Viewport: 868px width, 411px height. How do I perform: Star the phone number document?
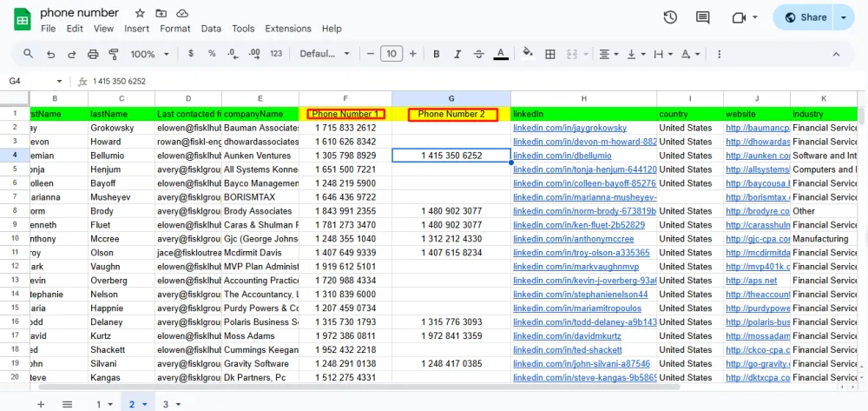pos(140,13)
